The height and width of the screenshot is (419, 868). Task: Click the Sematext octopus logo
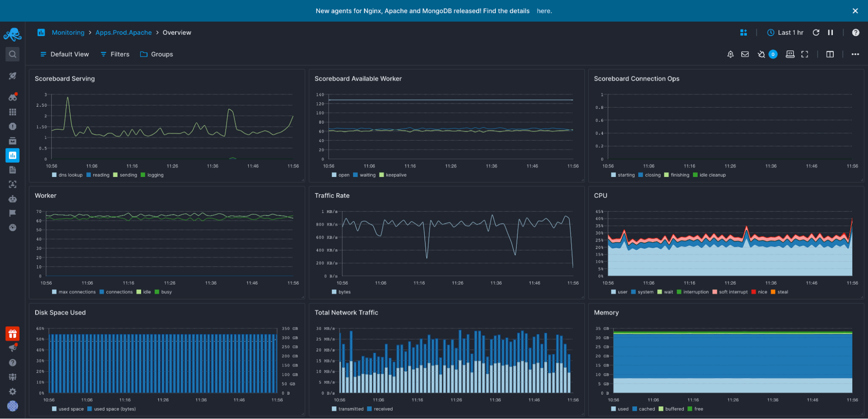click(x=13, y=34)
